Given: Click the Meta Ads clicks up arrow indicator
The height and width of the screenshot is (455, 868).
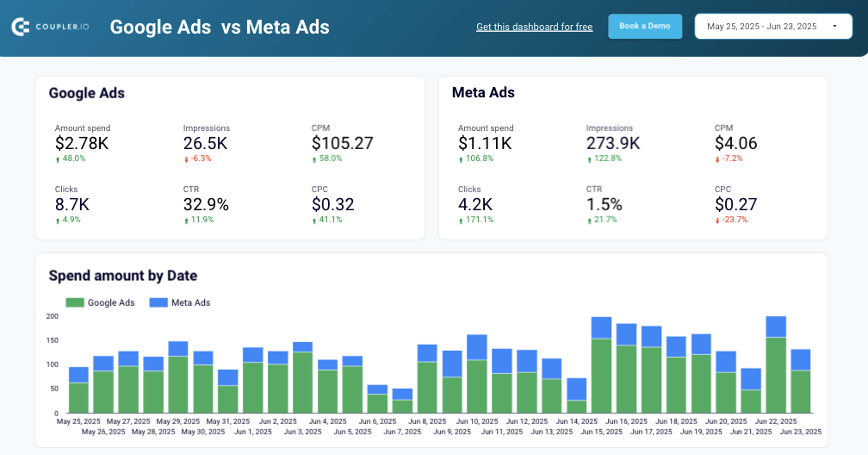Looking at the screenshot, I should [x=461, y=220].
